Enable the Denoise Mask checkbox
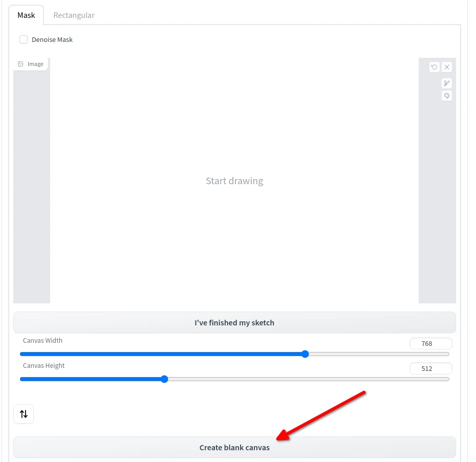Image resolution: width=476 pixels, height=462 pixels. tap(24, 39)
